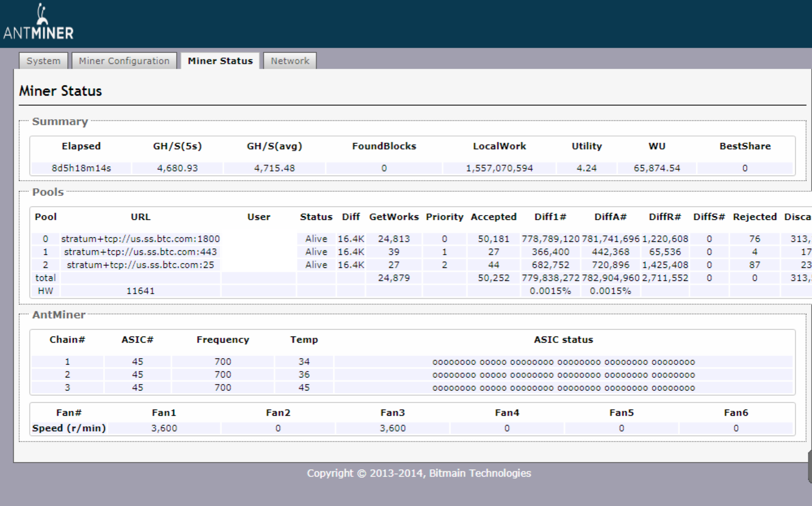Click pool URL stratum+tcp://us.ss.btc.com:443
This screenshot has height=506, width=812.
coord(140,252)
